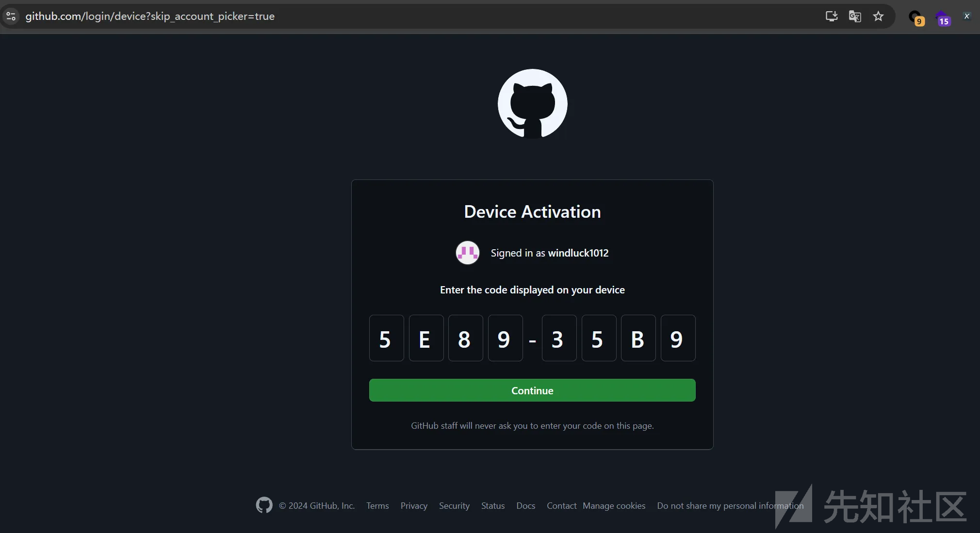Click the code box containing B
The image size is (980, 533).
pos(638,338)
